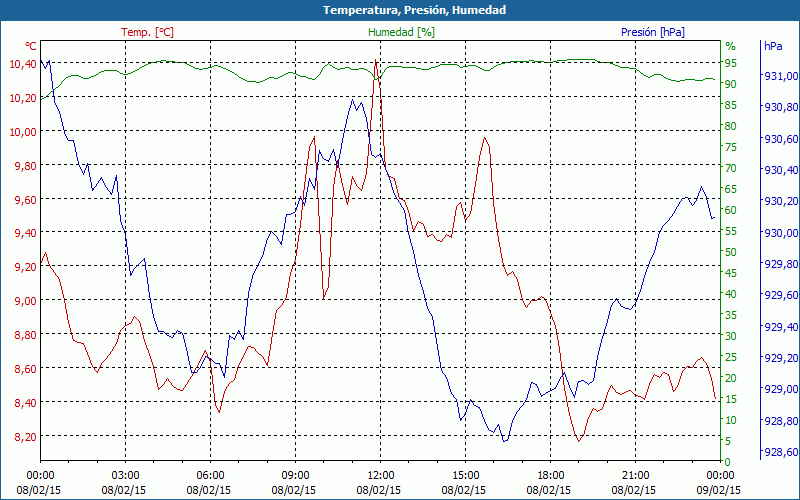Image resolution: width=800 pixels, height=500 pixels.
Task: Click humidity axis value '40'
Action: coord(731,294)
